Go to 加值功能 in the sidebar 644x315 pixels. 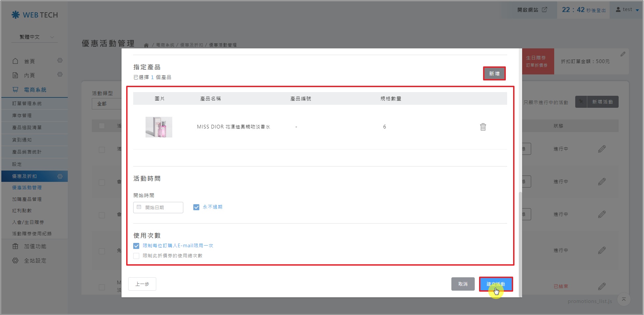point(35,246)
